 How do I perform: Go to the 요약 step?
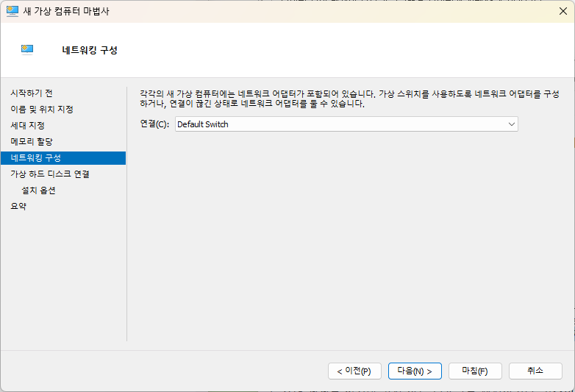click(x=18, y=206)
